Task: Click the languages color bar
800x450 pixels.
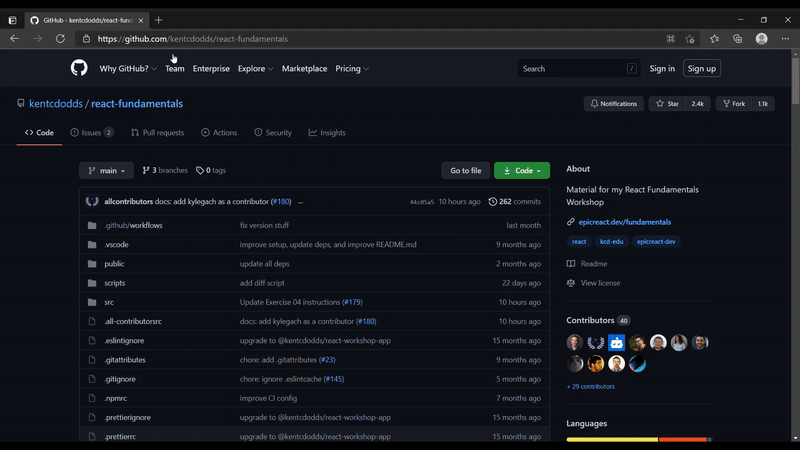Action: click(639, 439)
